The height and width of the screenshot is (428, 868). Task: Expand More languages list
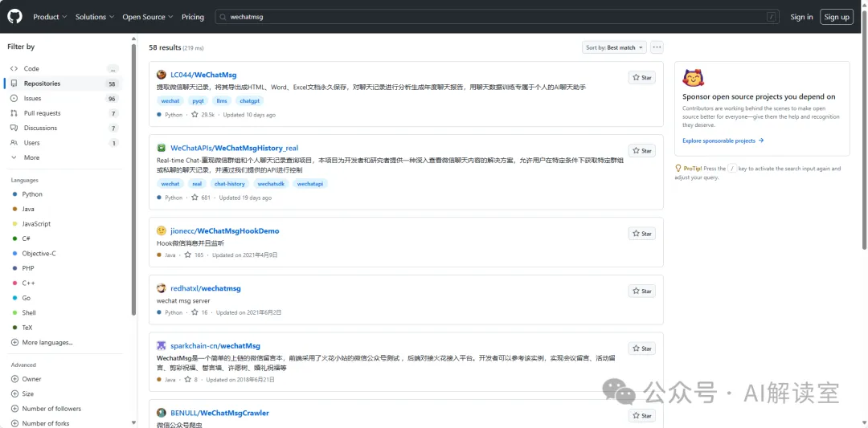(x=42, y=342)
